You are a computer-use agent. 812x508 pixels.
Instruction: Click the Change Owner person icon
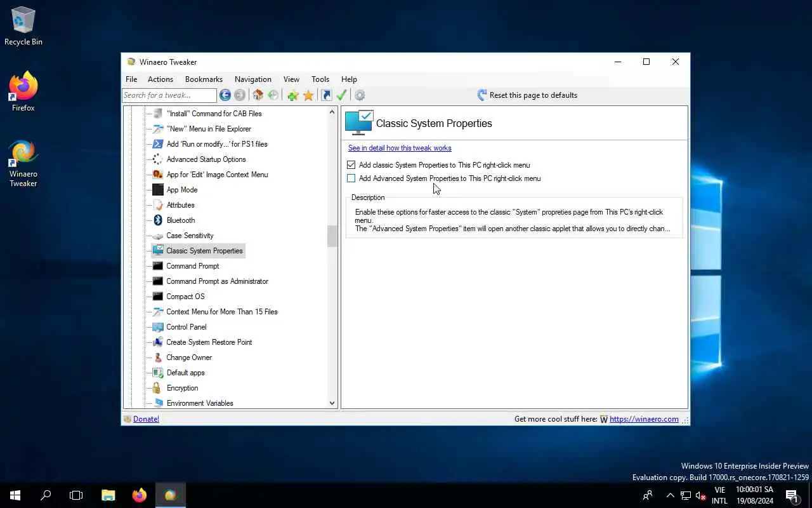tap(158, 358)
